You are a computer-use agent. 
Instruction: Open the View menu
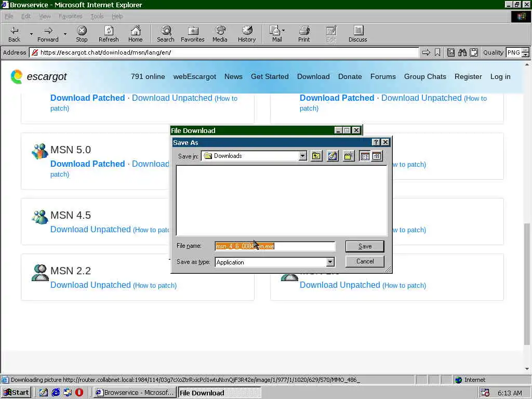click(x=45, y=16)
